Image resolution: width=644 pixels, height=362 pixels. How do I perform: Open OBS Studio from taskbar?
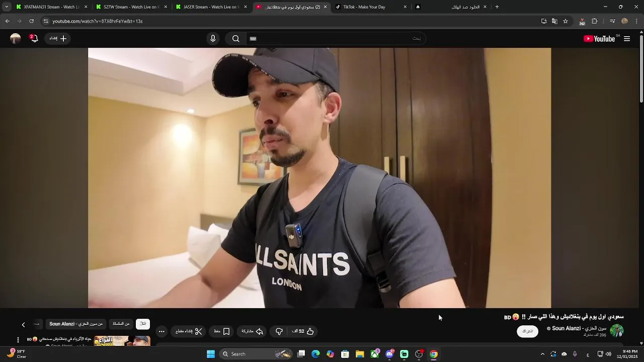(x=419, y=354)
